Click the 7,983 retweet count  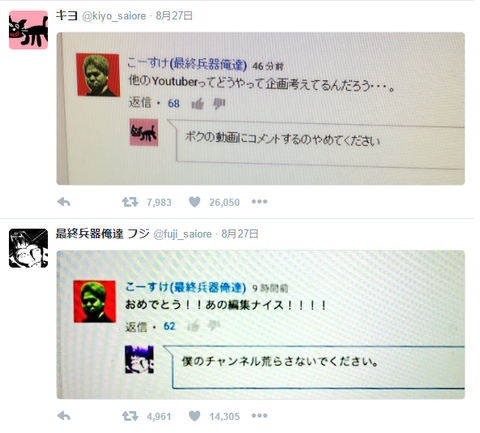click(159, 202)
